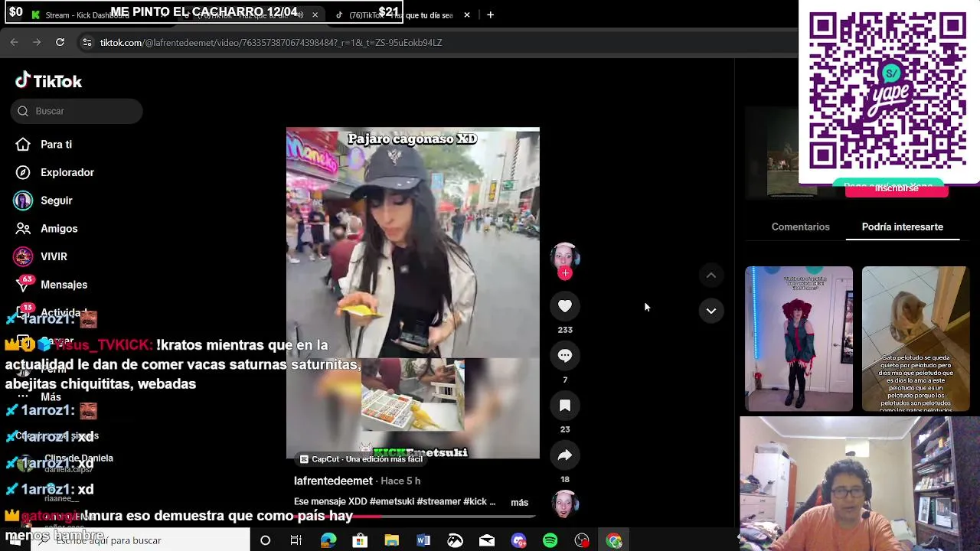This screenshot has width=980, height=551.
Task: Open the creator avatar above the like button
Action: click(565, 256)
